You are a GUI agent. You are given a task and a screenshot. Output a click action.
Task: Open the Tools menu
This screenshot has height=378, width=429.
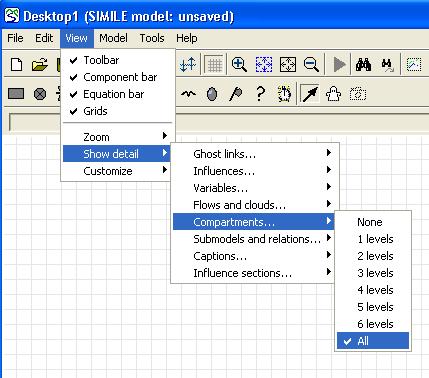tap(152, 38)
